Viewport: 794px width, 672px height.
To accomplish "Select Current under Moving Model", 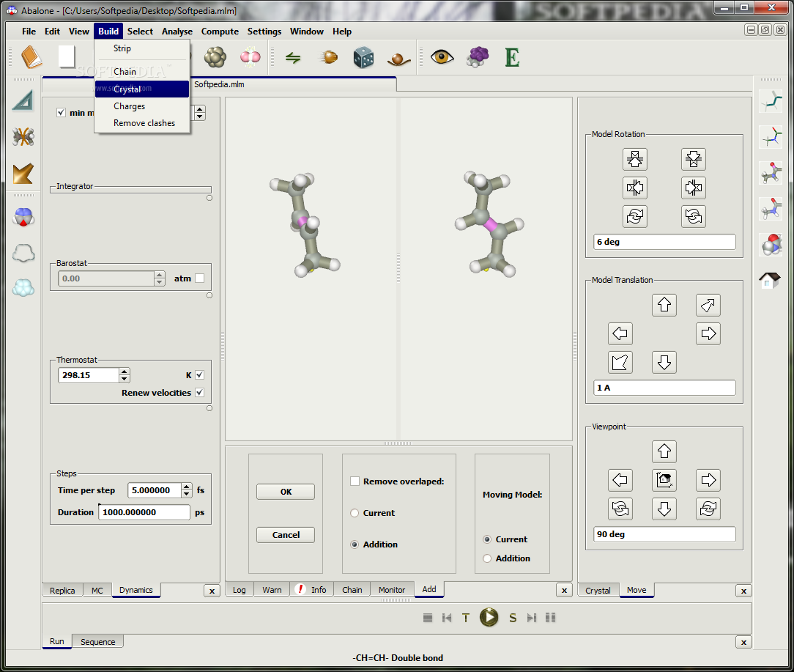I will pos(487,539).
